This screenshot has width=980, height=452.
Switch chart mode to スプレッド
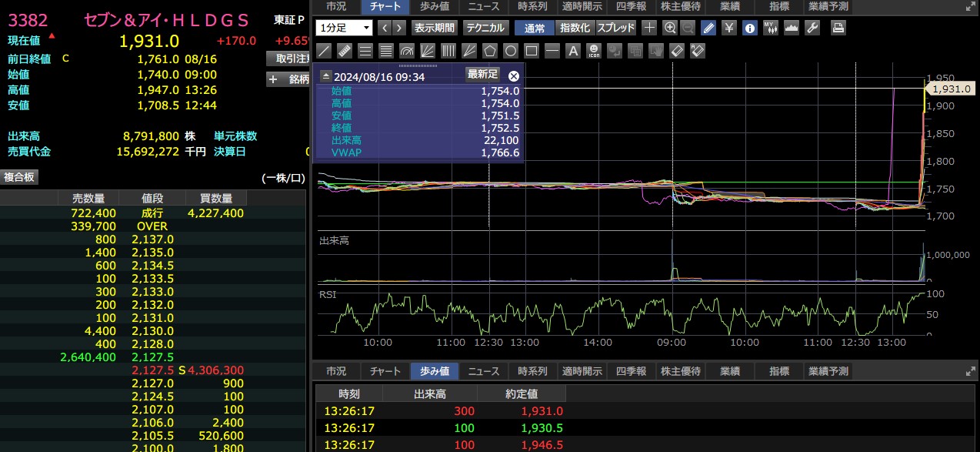616,28
